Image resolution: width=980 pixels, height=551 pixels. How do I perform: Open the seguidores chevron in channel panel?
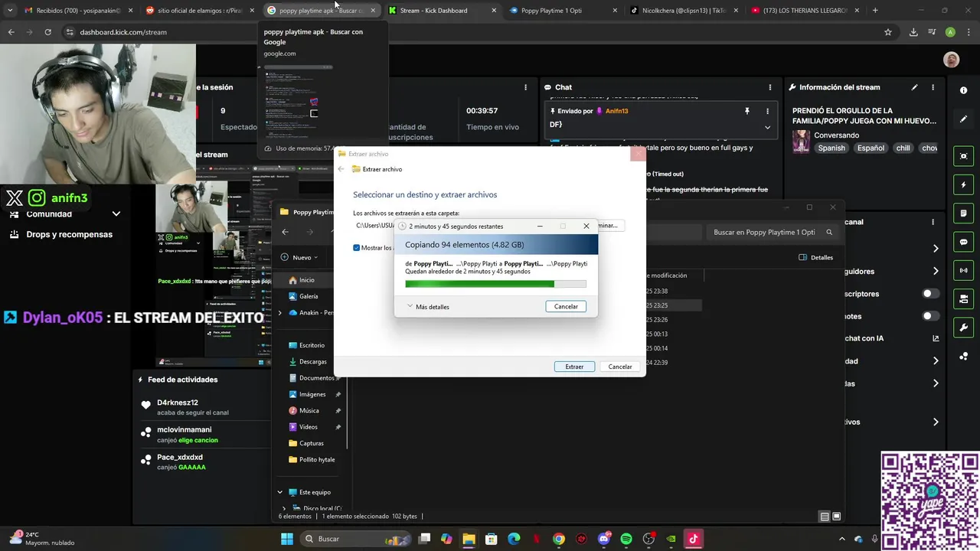click(936, 271)
